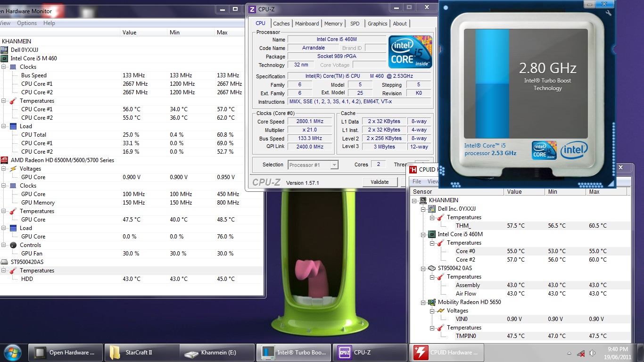Viewport: 644px width, 362px height.
Task: Collapse Mobility Radeon HD 5650 node
Action: 423,302
